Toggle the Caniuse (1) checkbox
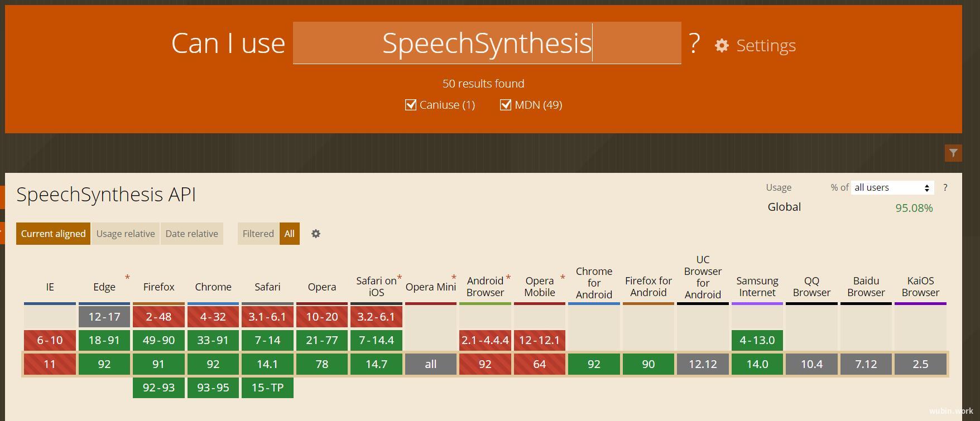The width and height of the screenshot is (980, 421). [411, 105]
